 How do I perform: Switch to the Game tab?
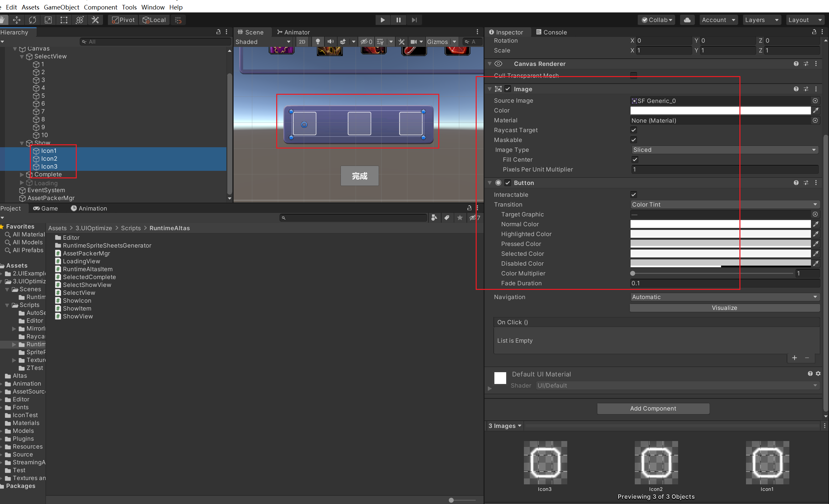tap(45, 209)
